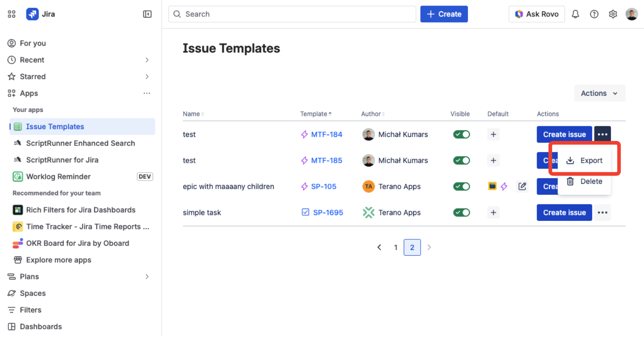
Task: Add default for MTF-185 row
Action: point(493,160)
